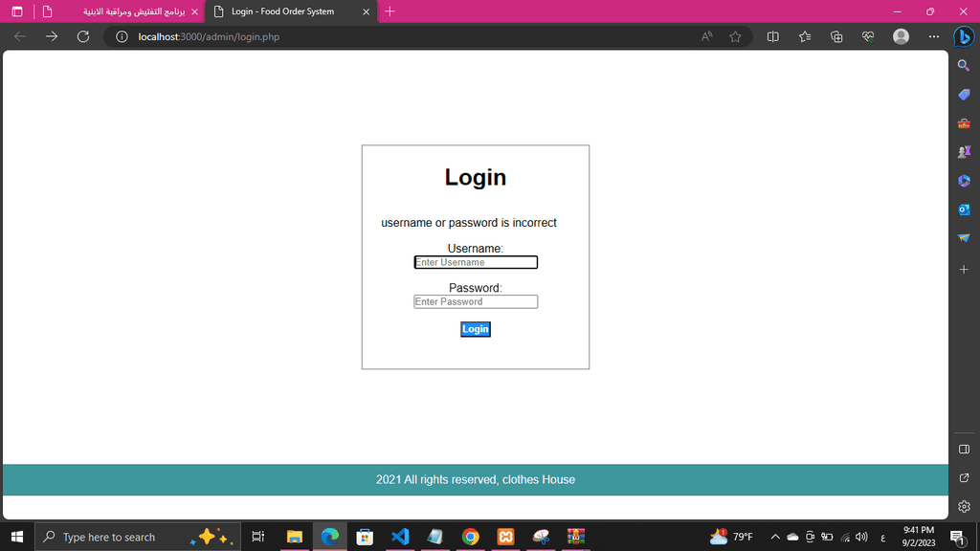
Task: Click the blue Login button
Action: [x=476, y=329]
